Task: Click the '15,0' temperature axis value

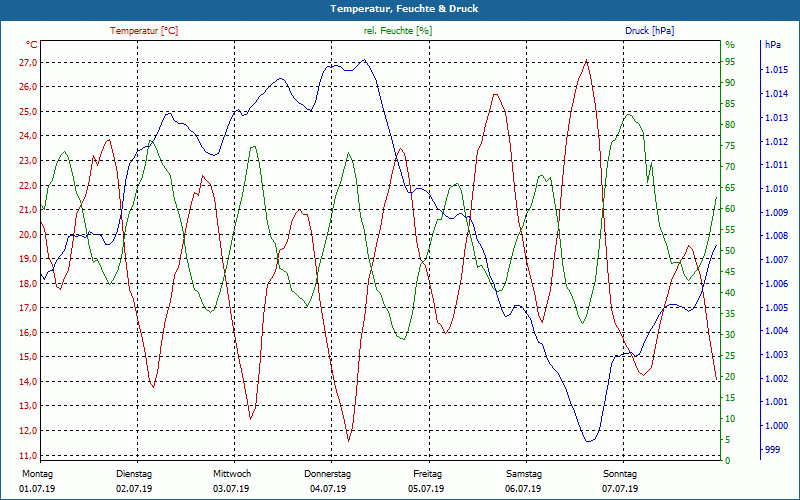Action: pos(28,357)
